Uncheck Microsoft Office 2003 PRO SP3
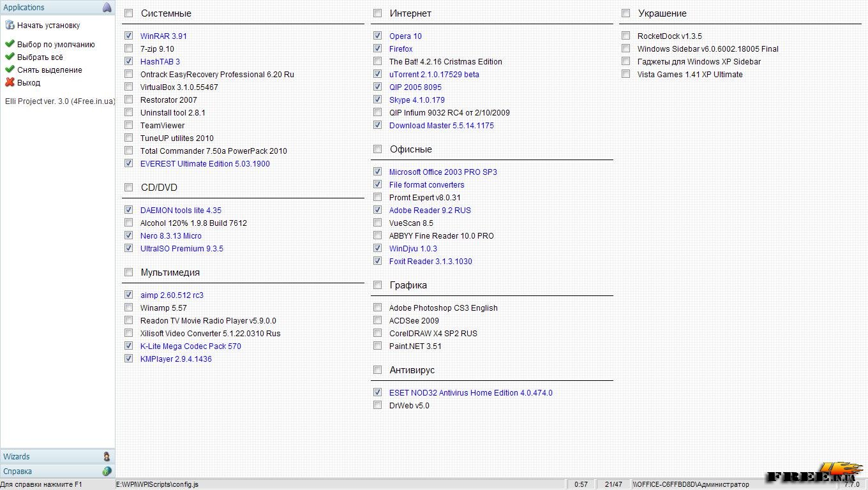The height and width of the screenshot is (490, 868). point(378,172)
